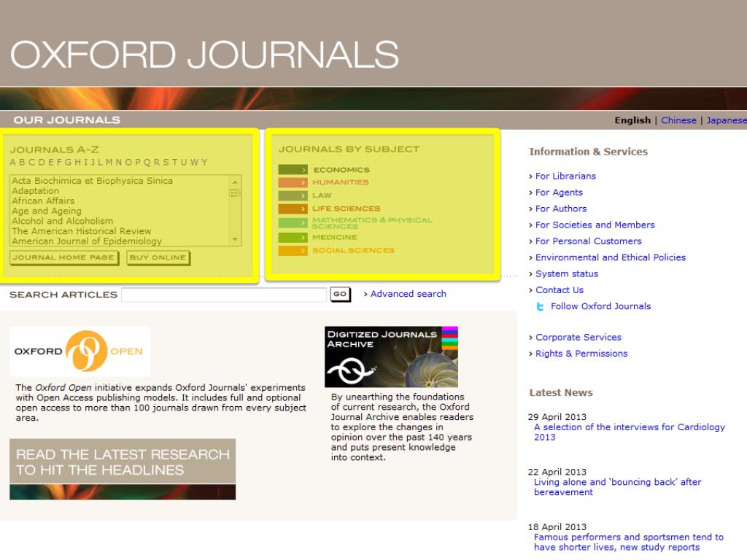Check System status link
This screenshot has width=747, height=560.
[x=566, y=274]
